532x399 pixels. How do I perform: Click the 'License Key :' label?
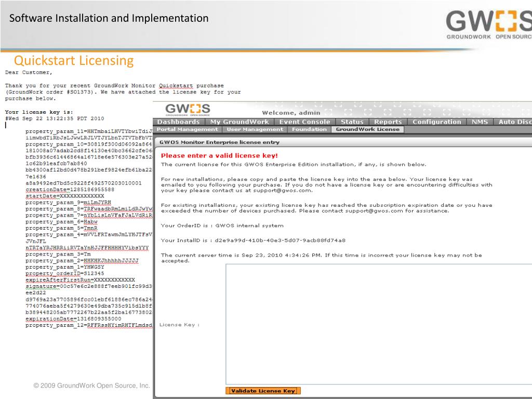(179, 325)
